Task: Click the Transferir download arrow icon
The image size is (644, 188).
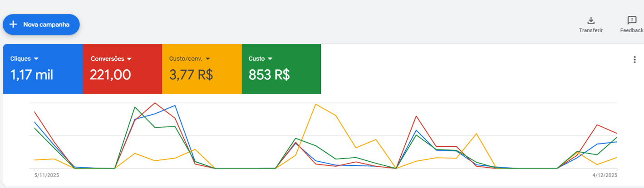Action: coord(590,20)
